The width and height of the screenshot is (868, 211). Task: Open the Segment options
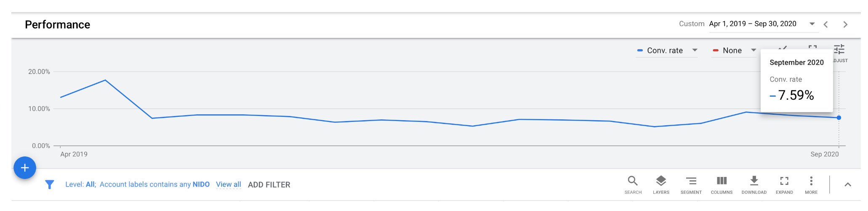691,185
